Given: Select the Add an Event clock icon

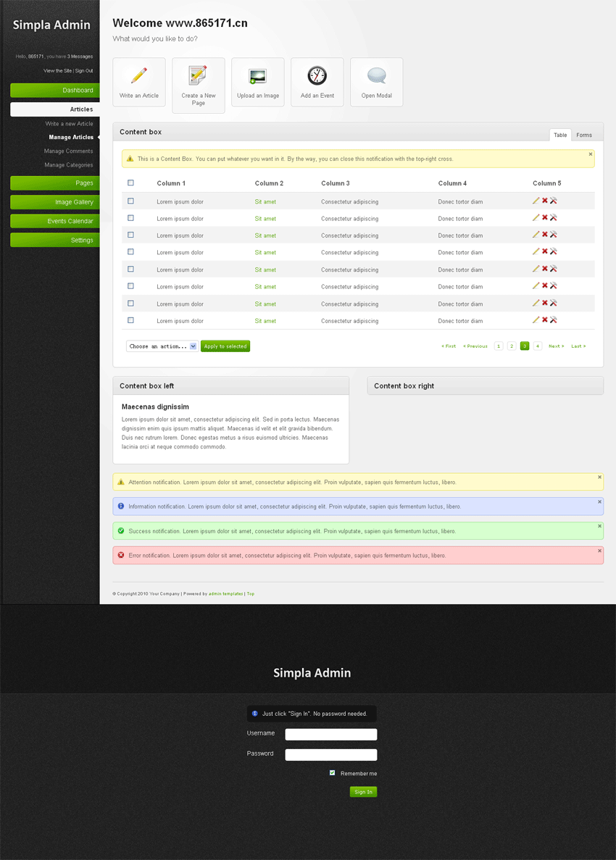Looking at the screenshot, I should point(317,75).
